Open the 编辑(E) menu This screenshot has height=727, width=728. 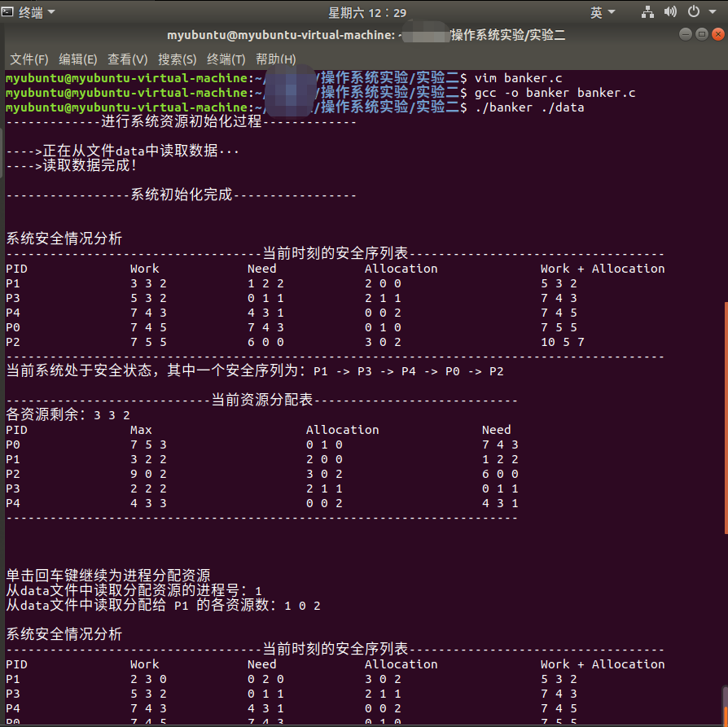[78, 59]
